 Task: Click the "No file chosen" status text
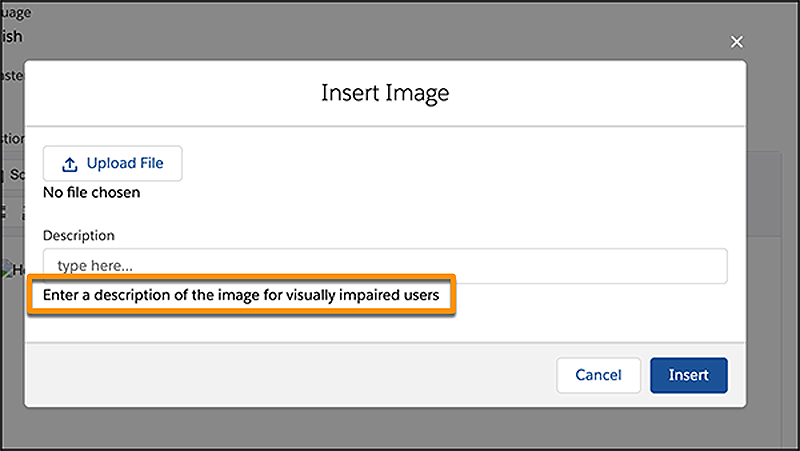pos(91,192)
